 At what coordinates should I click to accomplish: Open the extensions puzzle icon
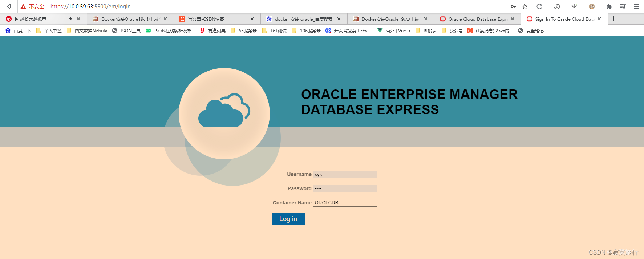tap(609, 7)
